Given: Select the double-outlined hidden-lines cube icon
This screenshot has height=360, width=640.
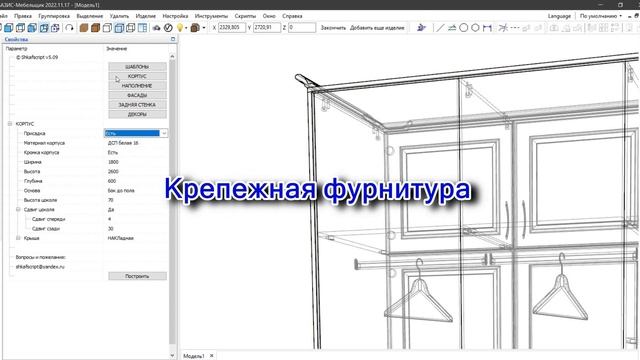Looking at the screenshot, I should coord(131,28).
